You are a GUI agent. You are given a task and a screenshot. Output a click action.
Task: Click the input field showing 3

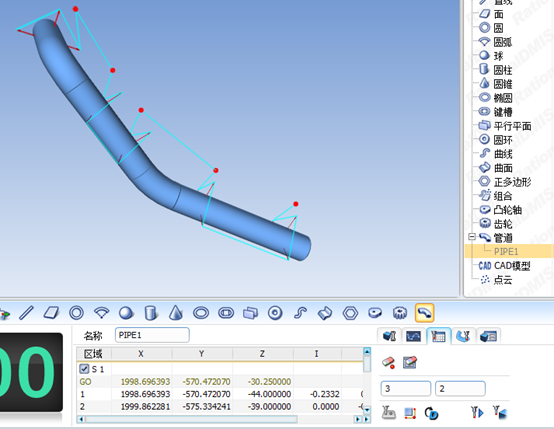(406, 389)
